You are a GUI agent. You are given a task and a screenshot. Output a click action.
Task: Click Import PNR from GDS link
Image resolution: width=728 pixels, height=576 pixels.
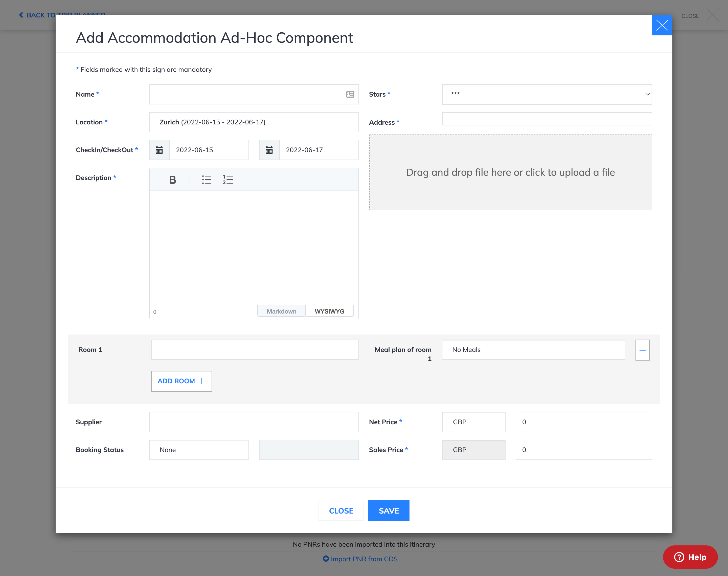click(364, 559)
